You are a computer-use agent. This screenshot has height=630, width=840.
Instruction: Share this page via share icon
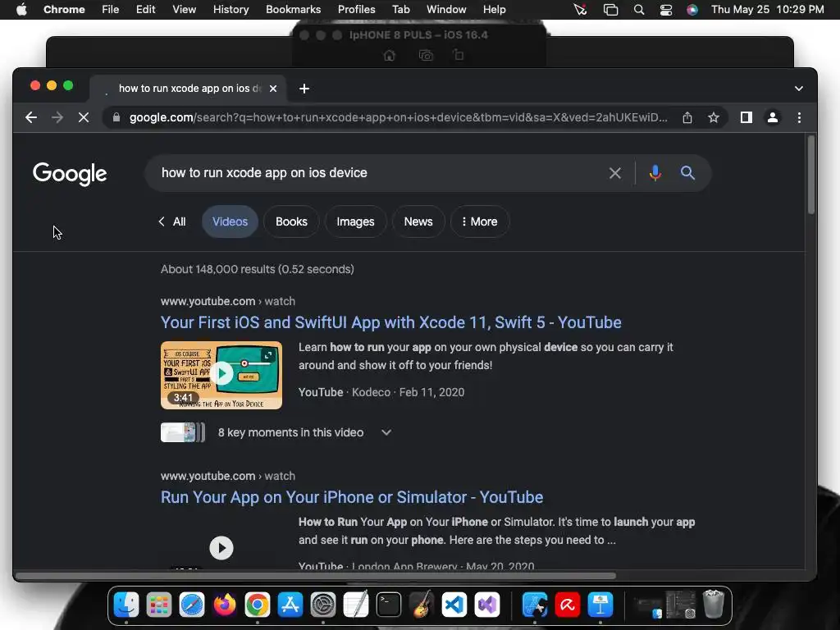pos(687,117)
